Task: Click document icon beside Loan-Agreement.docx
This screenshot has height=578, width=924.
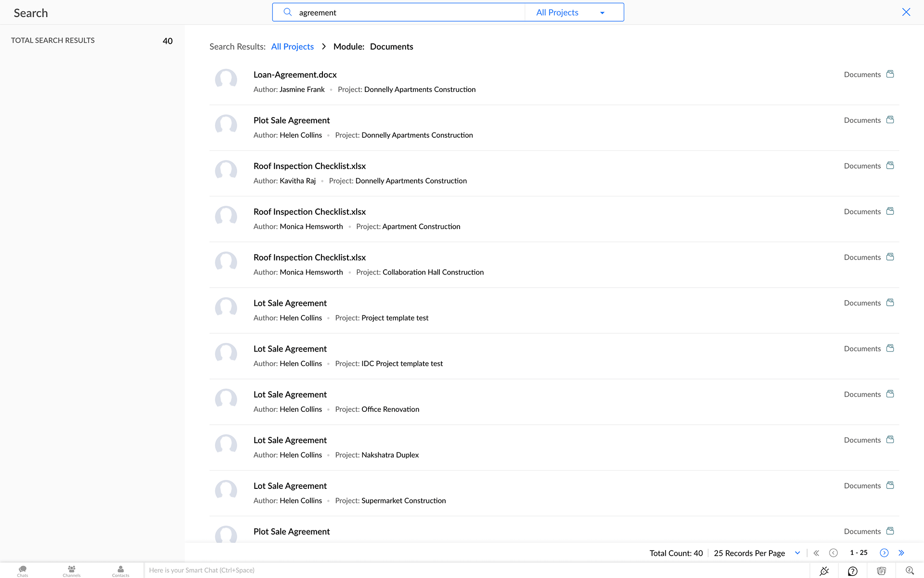Action: [890, 74]
